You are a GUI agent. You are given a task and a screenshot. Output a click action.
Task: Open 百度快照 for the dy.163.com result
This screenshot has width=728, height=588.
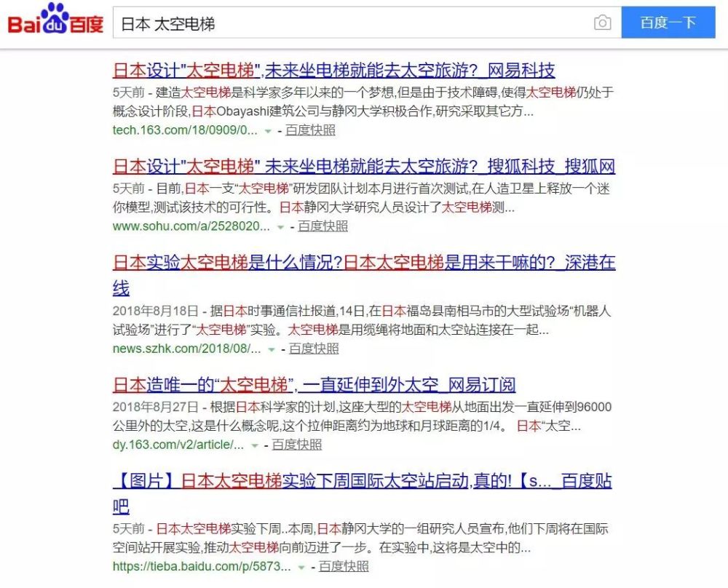(x=297, y=445)
